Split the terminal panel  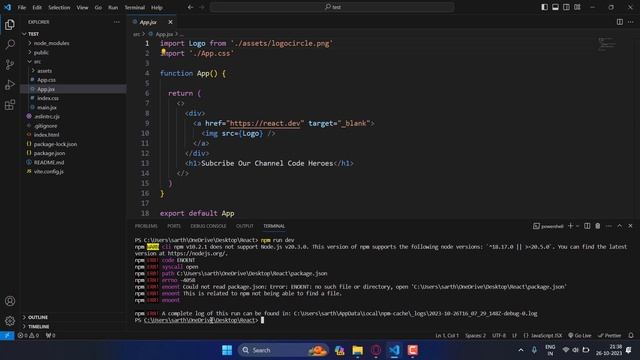[587, 226]
